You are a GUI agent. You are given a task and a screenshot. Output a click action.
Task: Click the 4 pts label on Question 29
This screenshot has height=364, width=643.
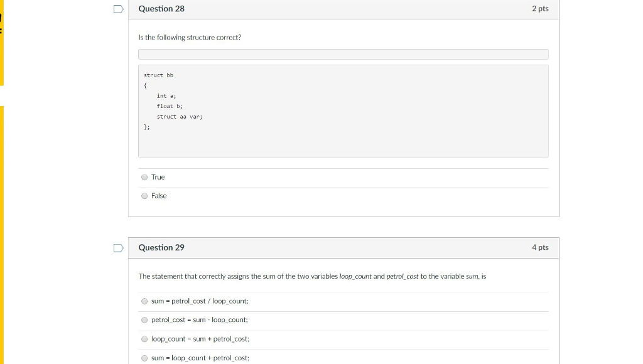pyautogui.click(x=541, y=247)
